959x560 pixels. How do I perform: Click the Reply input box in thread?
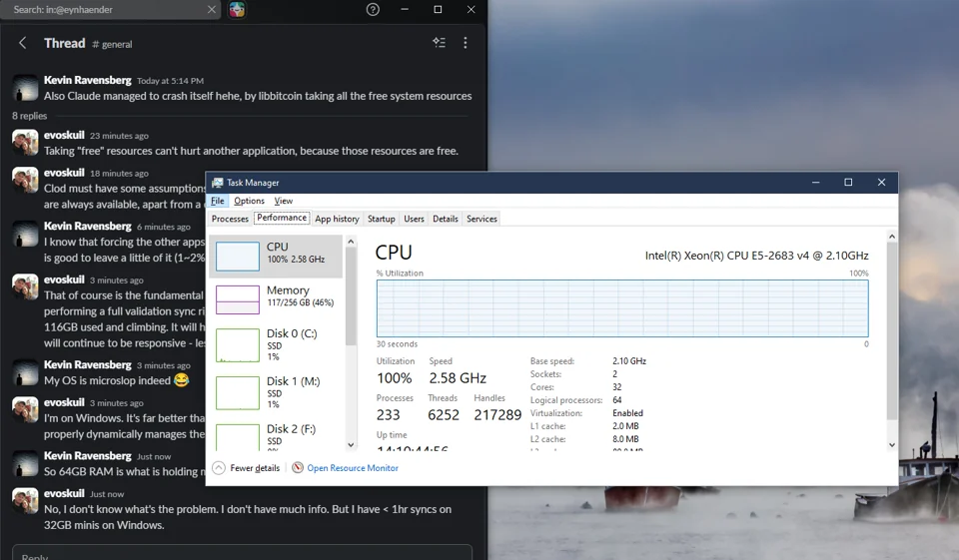click(242, 553)
